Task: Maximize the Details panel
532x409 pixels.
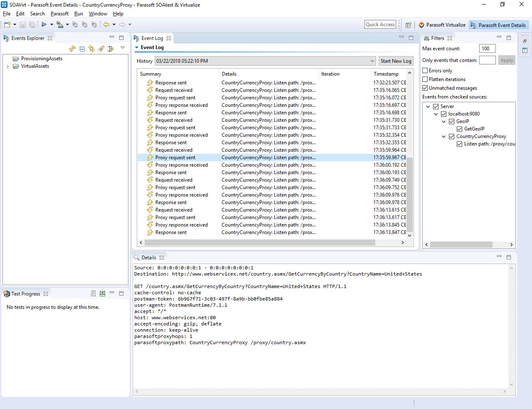Action: 509,257
